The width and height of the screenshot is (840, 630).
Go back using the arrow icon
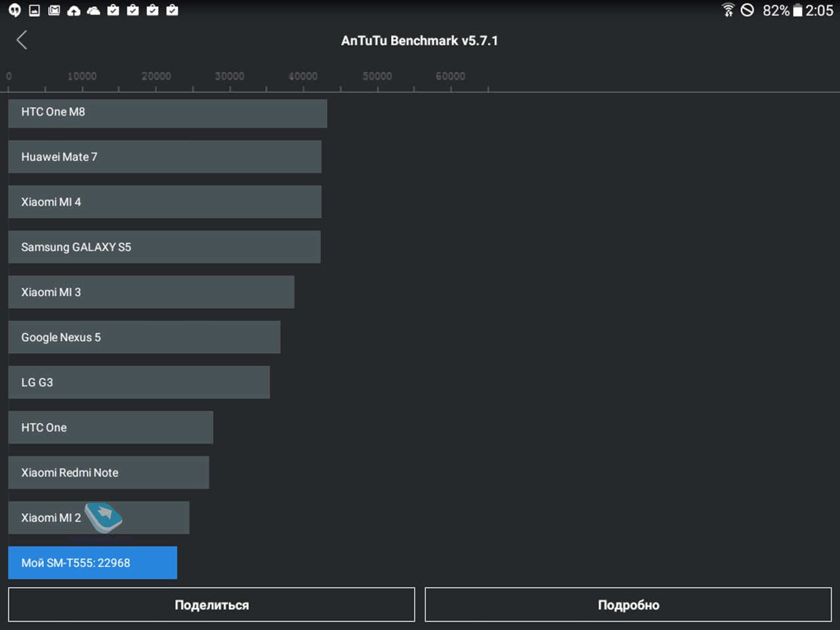22,40
